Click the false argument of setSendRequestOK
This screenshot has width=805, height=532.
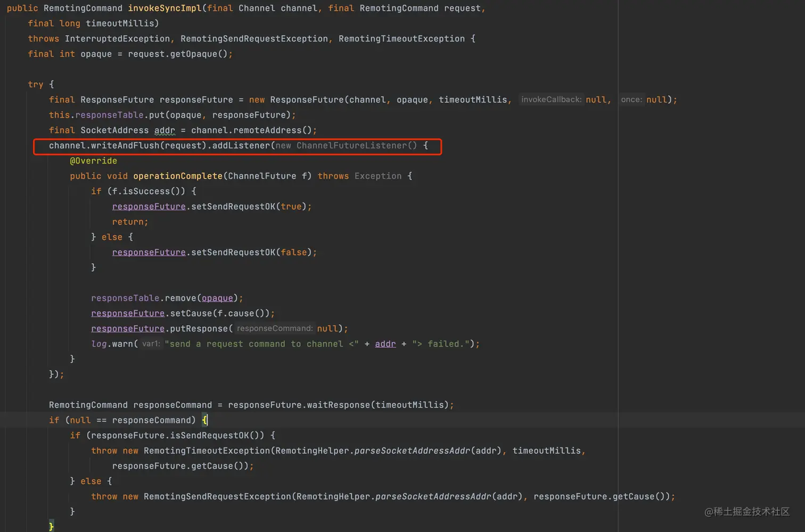(294, 252)
